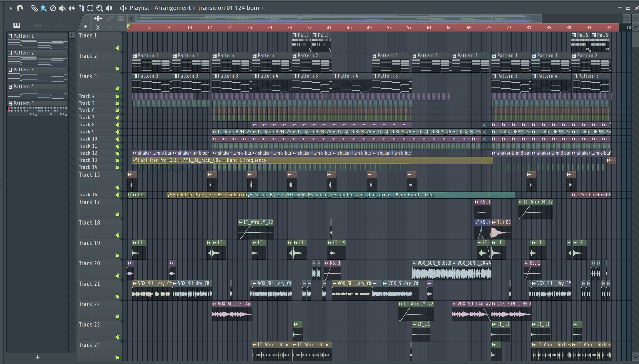
Task: Add a new pattern with bottom plus
Action: click(x=38, y=357)
